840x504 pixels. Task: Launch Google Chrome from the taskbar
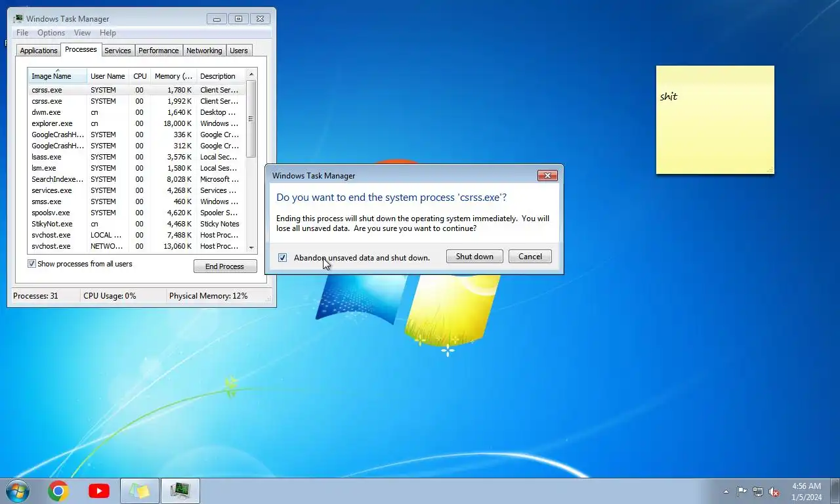[x=58, y=491]
